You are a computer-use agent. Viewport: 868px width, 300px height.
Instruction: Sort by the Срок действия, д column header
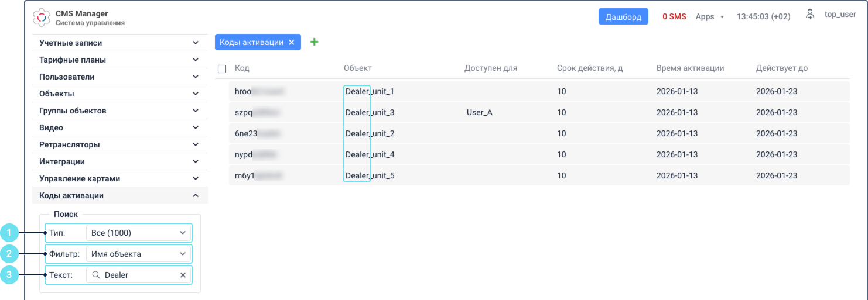tap(590, 68)
